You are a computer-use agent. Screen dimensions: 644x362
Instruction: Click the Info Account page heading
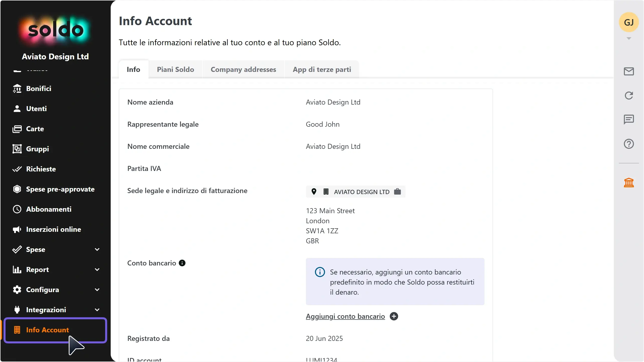coord(155,21)
